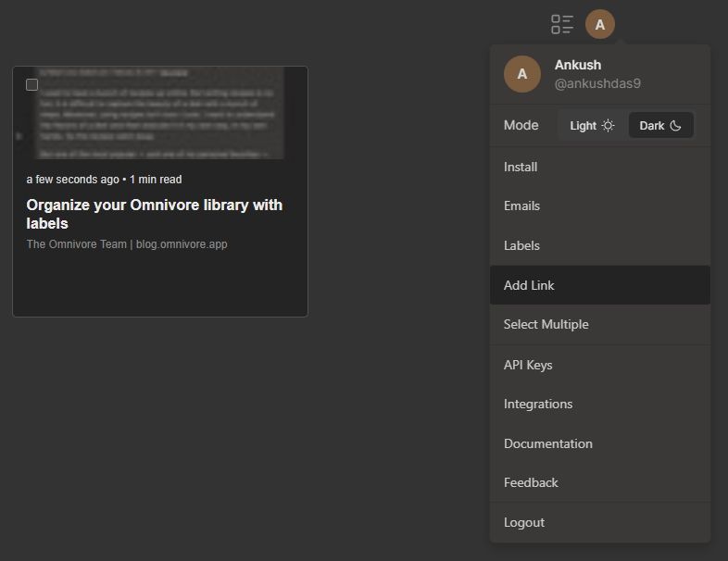Click the large Ankush profile avatar in menu

click(522, 74)
